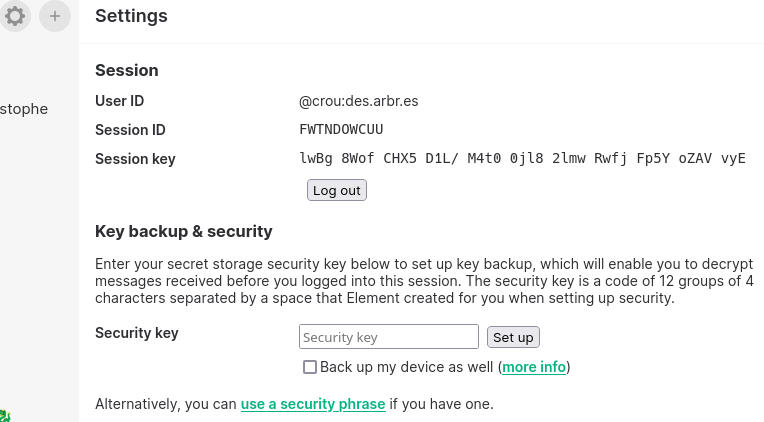Click the plus icon in sidebar
The image size is (764, 422).
click(x=55, y=16)
